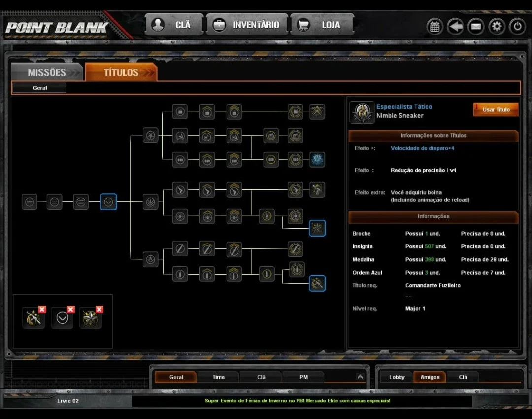Screen dimensions: 532x419
Task: Select the downward arrows branch node in the tree
Action: 150,202
